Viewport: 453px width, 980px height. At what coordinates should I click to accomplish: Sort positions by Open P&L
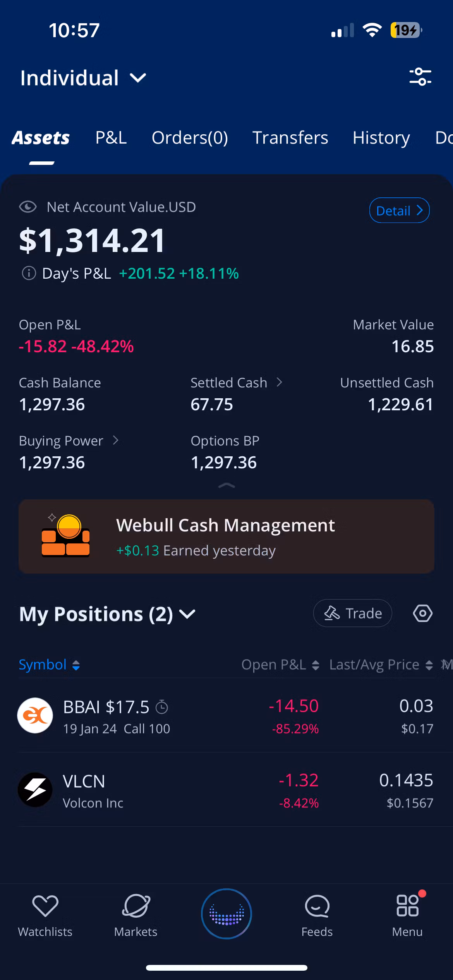pos(280,665)
